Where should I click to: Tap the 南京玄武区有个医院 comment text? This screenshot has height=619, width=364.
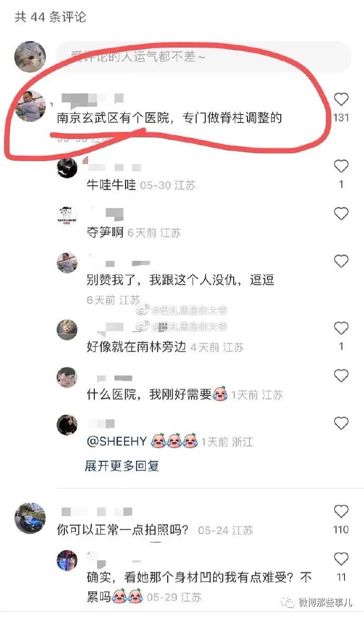click(x=169, y=118)
